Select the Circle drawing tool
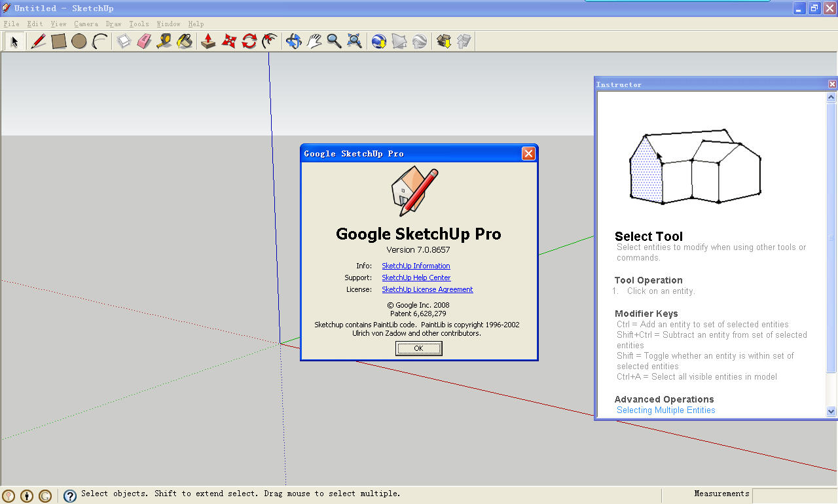 pyautogui.click(x=79, y=41)
